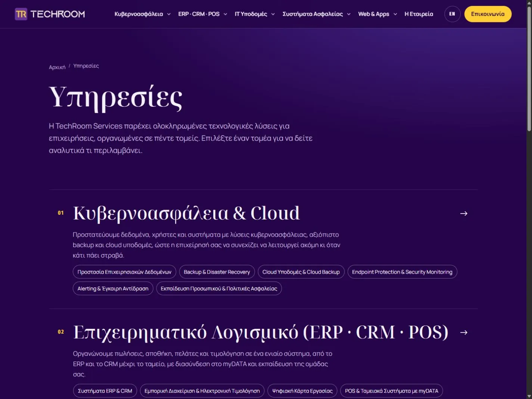Screen dimensions: 532x399
Task: Select the Προστασία Επιχειρησιακών Δεδομένων tag
Action: [x=124, y=272]
